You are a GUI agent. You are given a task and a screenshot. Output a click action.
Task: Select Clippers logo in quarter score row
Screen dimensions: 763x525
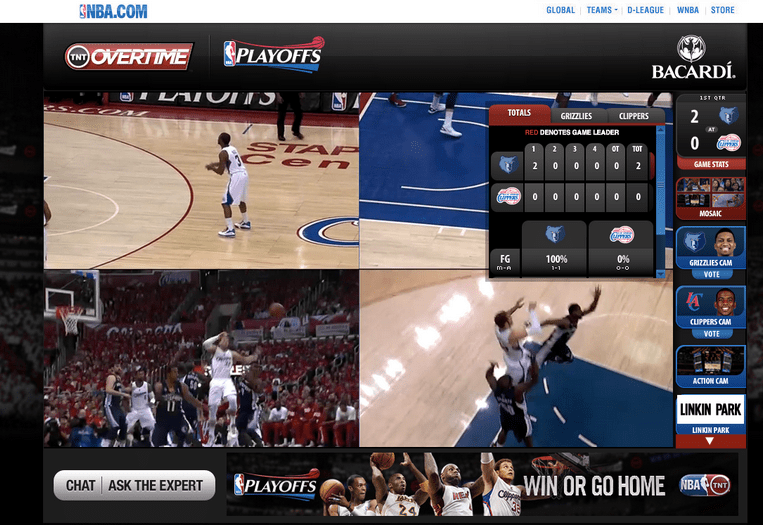coord(508,197)
